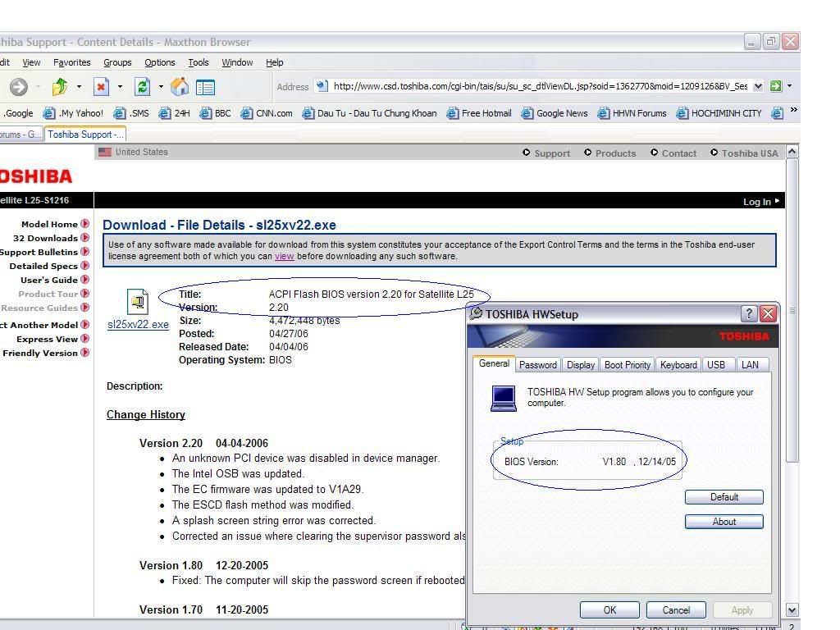
Task: Open the Groups menu
Action: (x=117, y=62)
